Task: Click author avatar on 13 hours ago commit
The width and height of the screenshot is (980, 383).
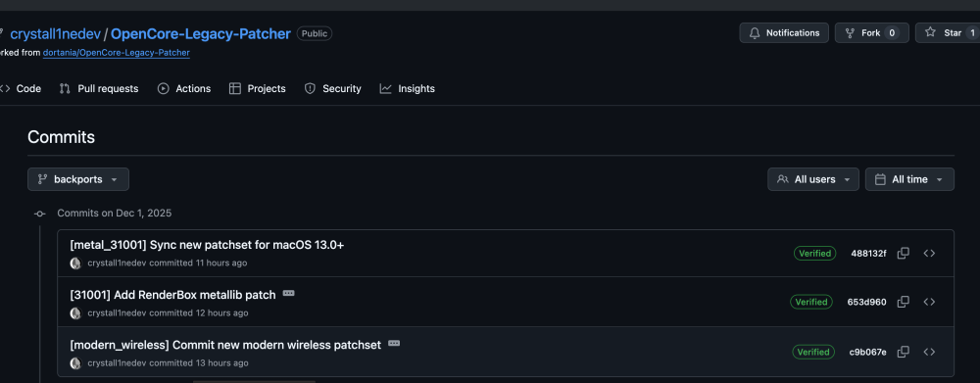Action: point(75,363)
